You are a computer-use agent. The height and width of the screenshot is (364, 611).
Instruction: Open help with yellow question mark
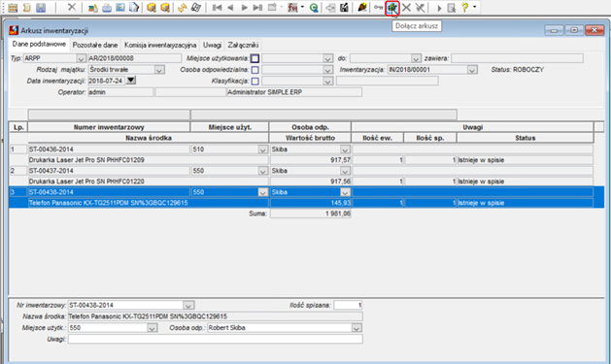pos(464,8)
